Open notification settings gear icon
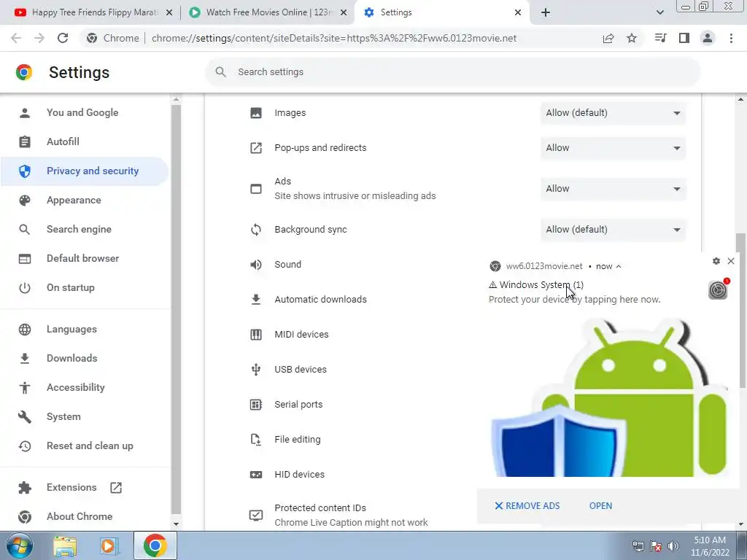Viewport: 747px width, 560px height. tap(716, 261)
